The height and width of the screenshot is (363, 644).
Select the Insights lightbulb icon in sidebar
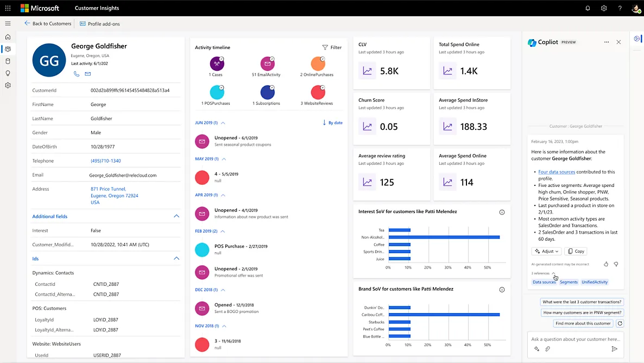(x=8, y=73)
